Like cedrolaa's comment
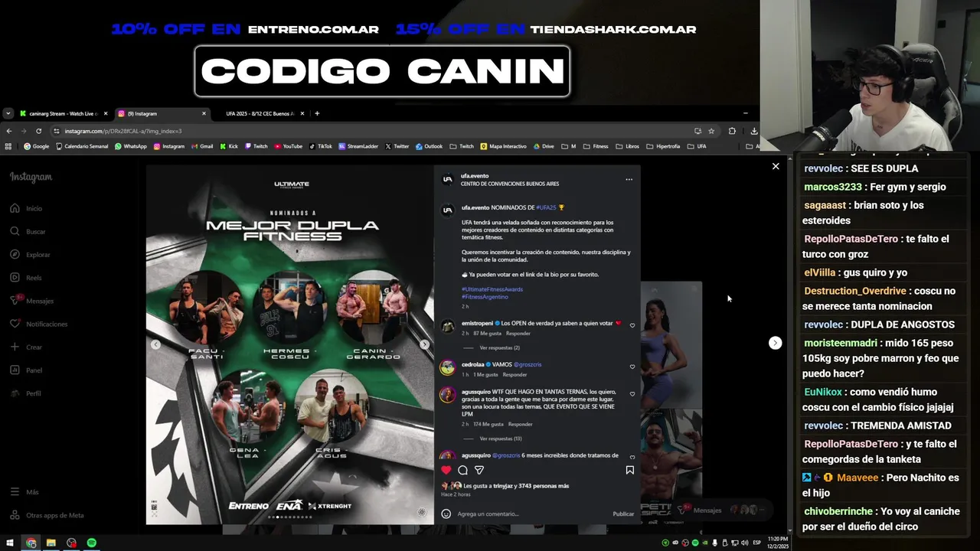The width and height of the screenshot is (980, 551). [632, 367]
